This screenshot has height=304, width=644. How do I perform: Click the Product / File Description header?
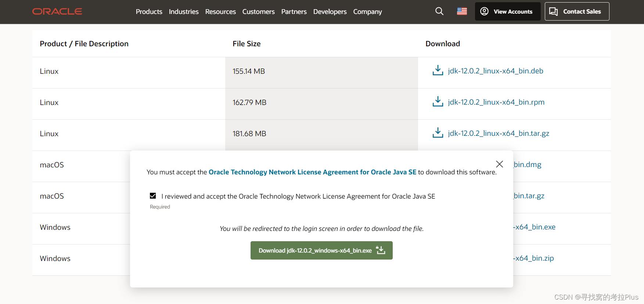[84, 44]
